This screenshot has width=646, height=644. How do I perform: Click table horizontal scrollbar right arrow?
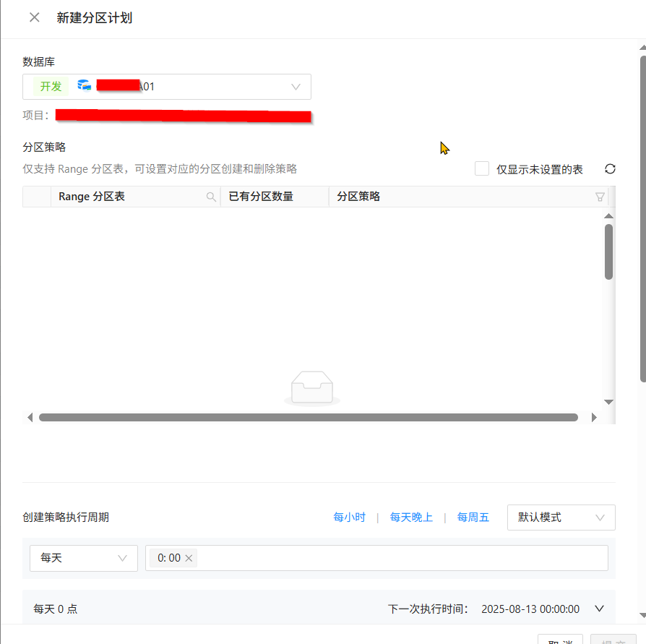pos(594,417)
